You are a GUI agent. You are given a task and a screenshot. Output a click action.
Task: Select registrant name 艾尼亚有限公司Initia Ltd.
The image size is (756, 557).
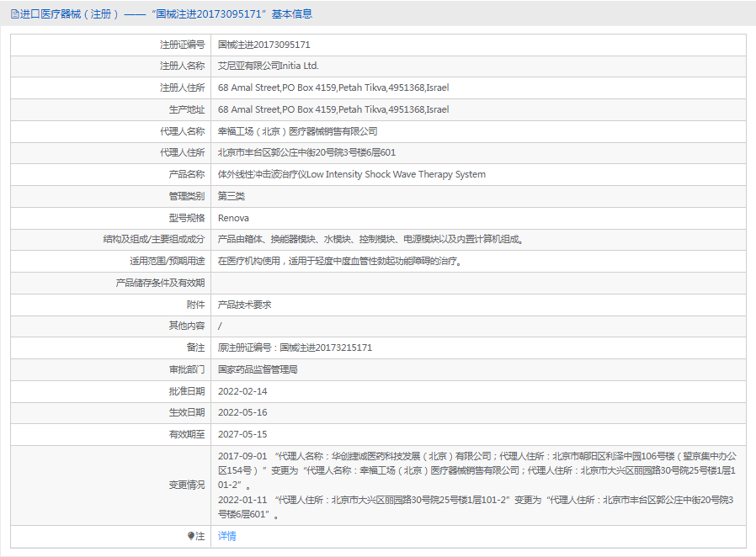point(268,66)
